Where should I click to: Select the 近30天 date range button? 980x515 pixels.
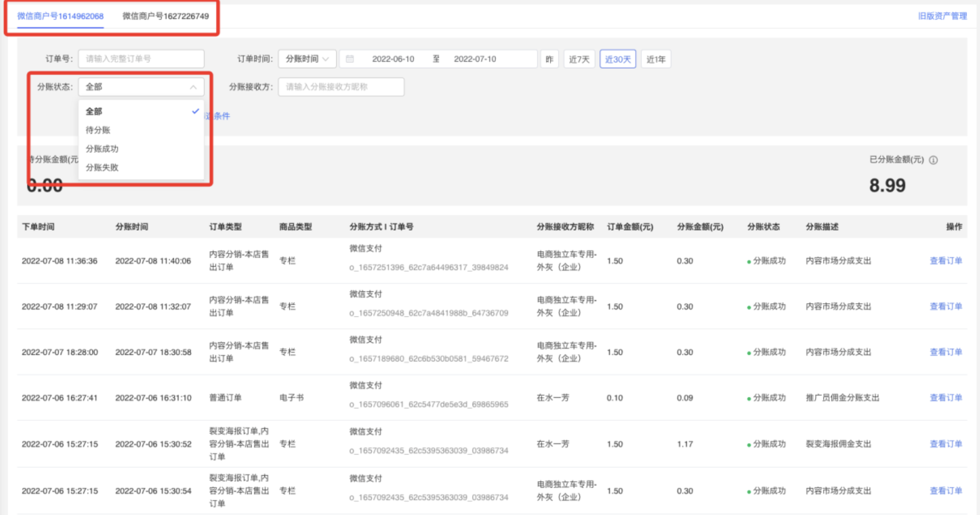click(618, 59)
